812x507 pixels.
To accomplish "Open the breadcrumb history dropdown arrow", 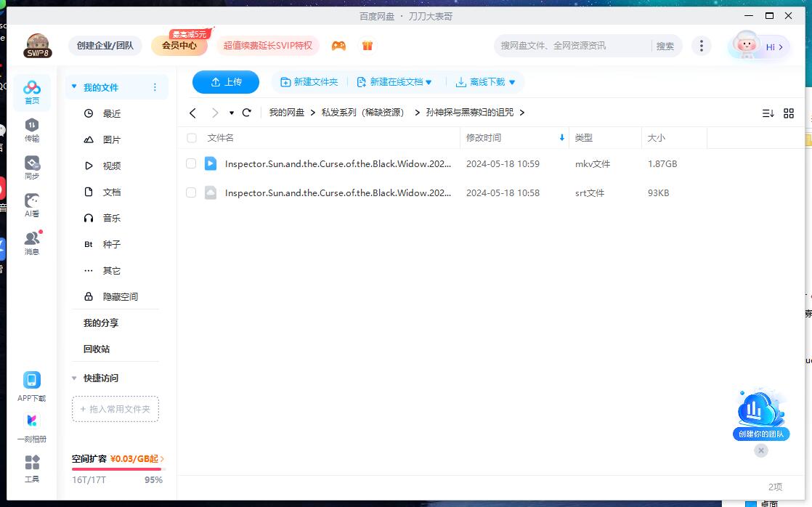I will point(232,113).
